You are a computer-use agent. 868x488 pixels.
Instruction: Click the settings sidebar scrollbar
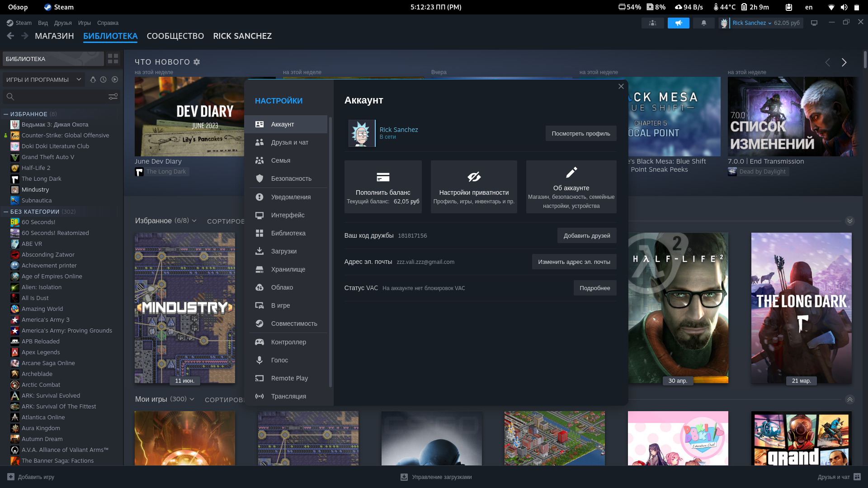click(x=330, y=252)
